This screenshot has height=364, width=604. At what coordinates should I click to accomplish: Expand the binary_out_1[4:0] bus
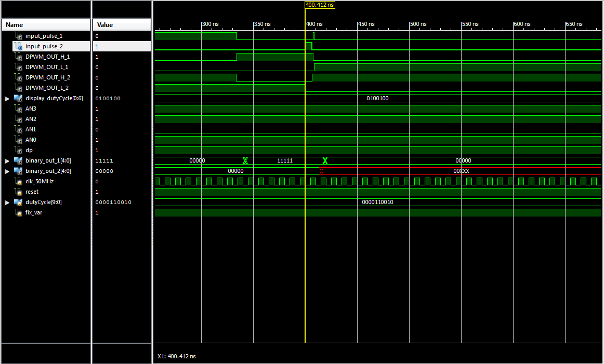[7, 161]
